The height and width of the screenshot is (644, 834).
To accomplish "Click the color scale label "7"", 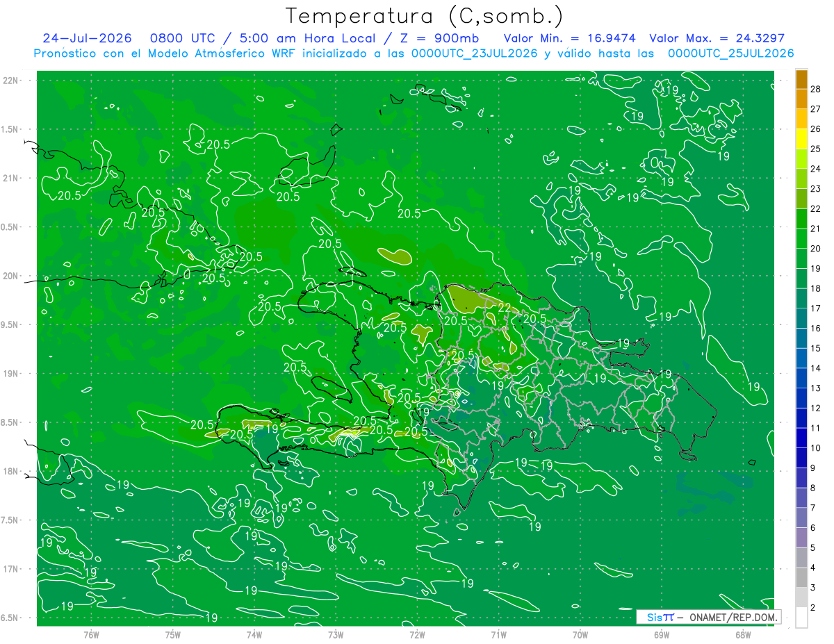I will pyautogui.click(x=813, y=508).
